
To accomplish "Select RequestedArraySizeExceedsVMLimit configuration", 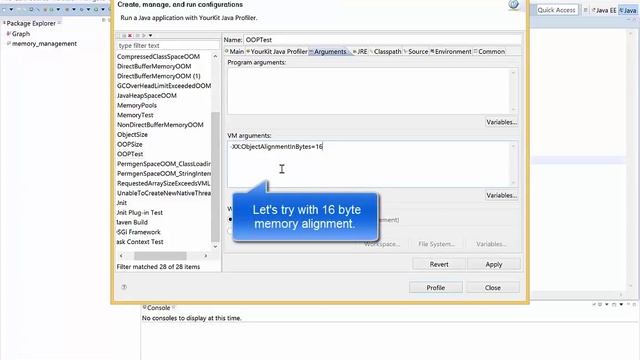I will pyautogui.click(x=164, y=184).
